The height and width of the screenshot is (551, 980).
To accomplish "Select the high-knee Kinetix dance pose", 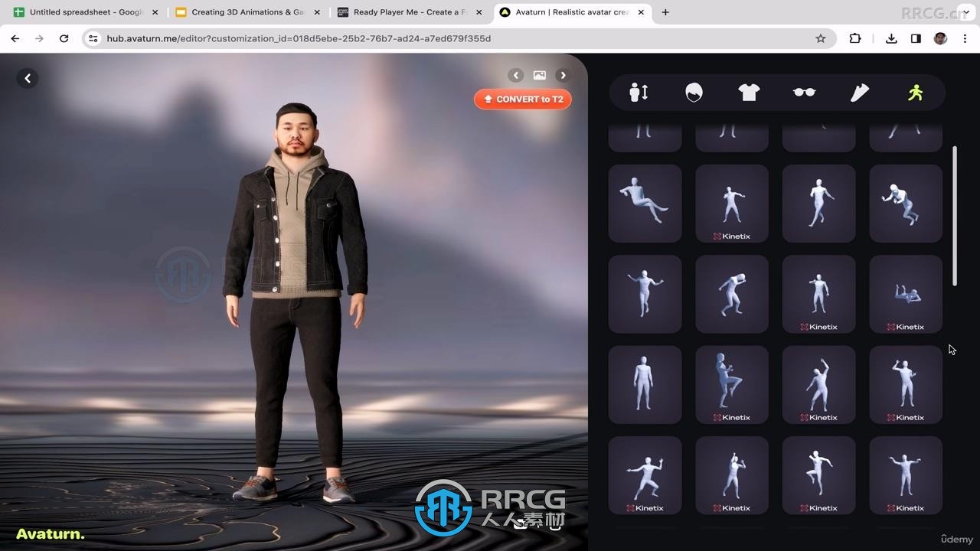I will coord(732,384).
